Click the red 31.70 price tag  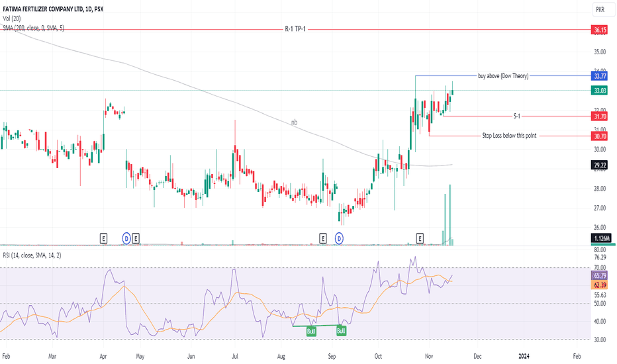coord(600,116)
